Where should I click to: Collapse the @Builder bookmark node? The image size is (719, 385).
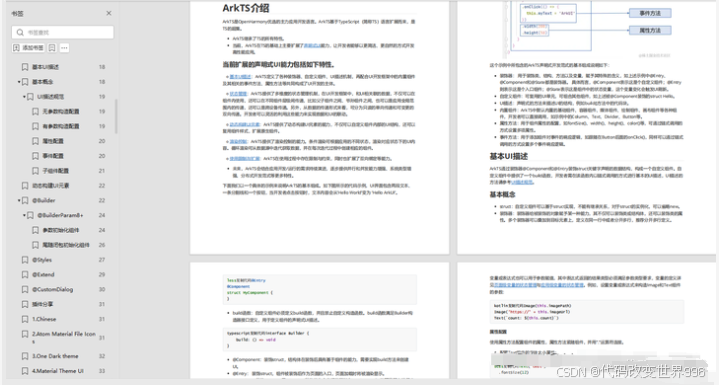19,200
